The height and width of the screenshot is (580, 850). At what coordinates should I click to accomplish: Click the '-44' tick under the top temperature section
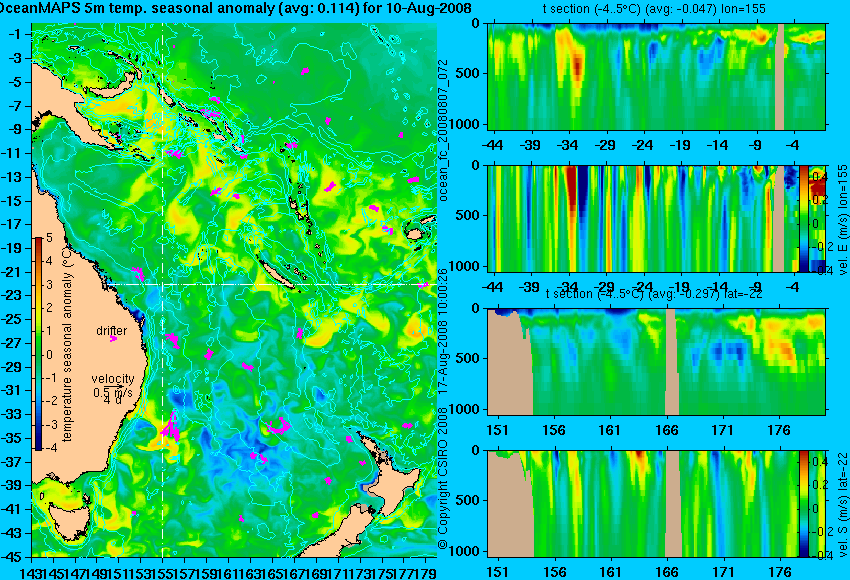point(492,145)
